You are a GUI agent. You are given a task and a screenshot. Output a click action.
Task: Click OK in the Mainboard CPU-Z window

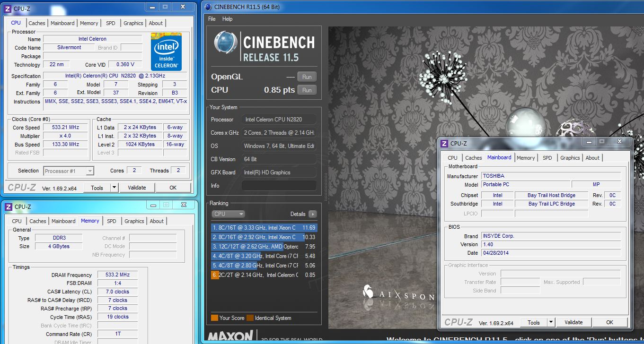coord(609,322)
